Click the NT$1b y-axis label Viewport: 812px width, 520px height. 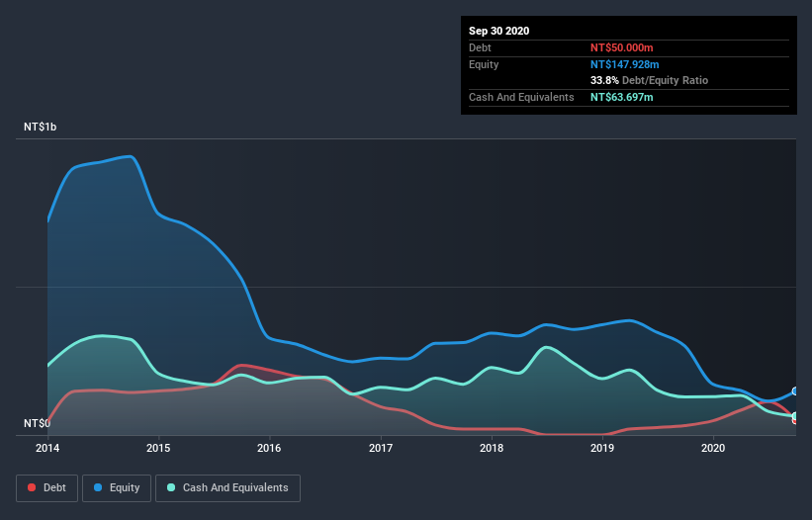[x=40, y=127]
